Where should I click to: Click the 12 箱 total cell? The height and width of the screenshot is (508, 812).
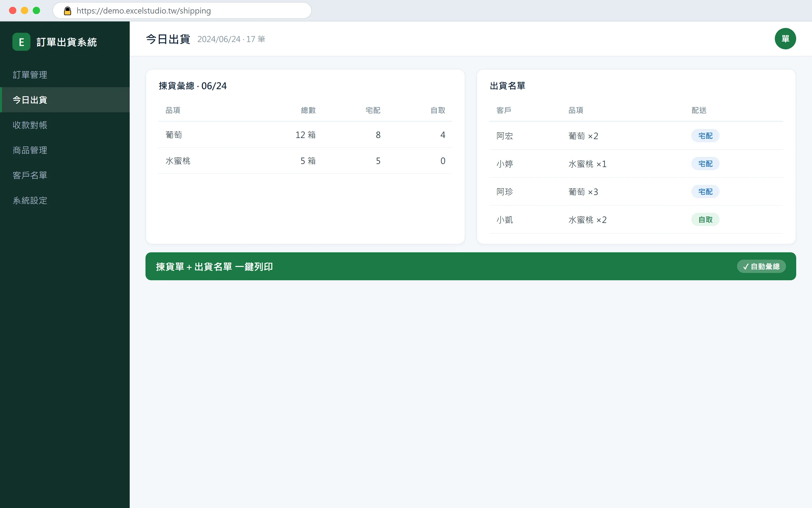(305, 135)
